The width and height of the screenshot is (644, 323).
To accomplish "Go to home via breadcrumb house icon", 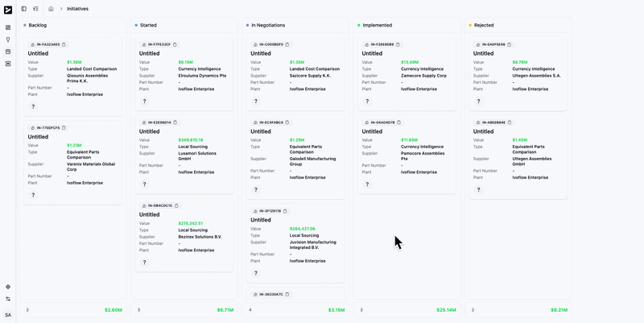I will 51,9.
